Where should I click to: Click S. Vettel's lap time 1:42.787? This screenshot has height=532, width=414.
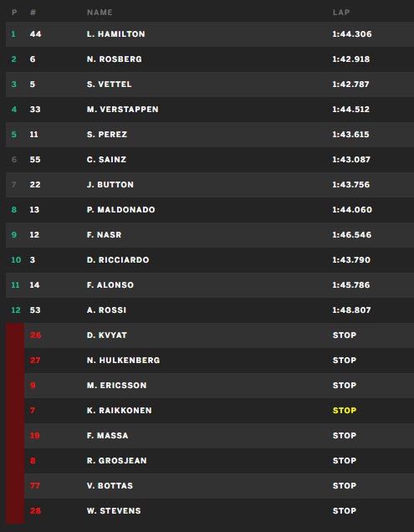pos(350,84)
